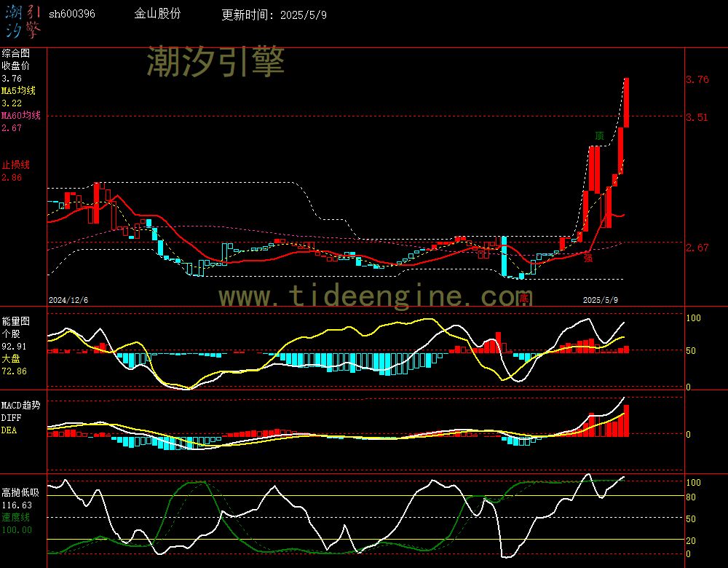Select the 能量图 panel label
Image resolution: width=728 pixels, height=568 pixels.
[x=15, y=321]
